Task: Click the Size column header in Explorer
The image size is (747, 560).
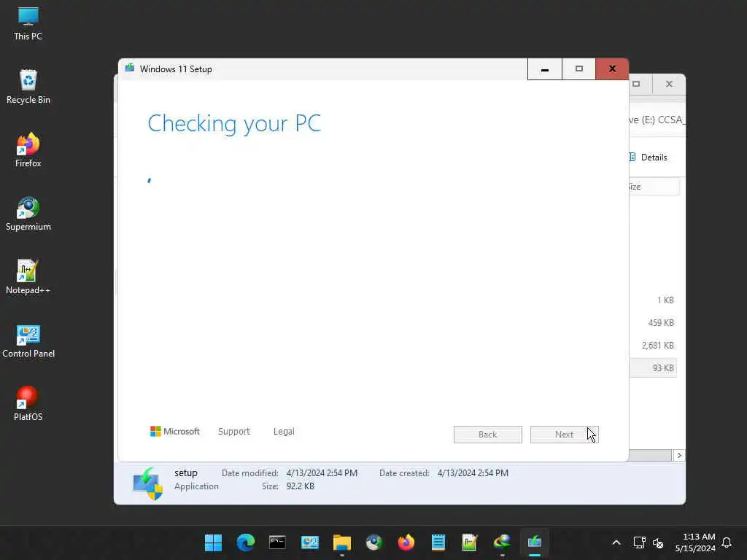Action: click(654, 187)
